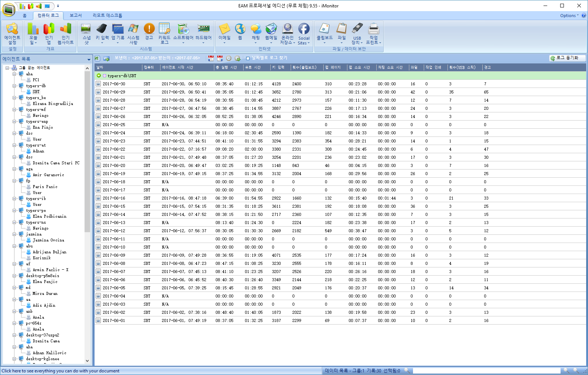Open the agent list (에이전트 목록) panel dropdown arrow
Viewport: 588px width, 375px height.
pyautogui.click(x=89, y=59)
